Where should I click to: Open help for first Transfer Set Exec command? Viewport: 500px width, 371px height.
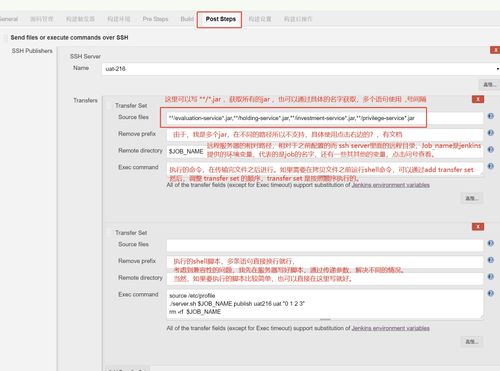[491, 166]
